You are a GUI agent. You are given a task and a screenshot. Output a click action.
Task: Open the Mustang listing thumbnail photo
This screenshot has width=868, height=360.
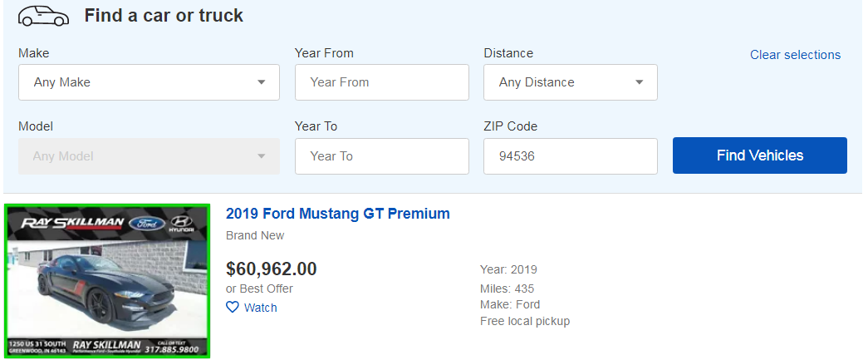pyautogui.click(x=107, y=281)
